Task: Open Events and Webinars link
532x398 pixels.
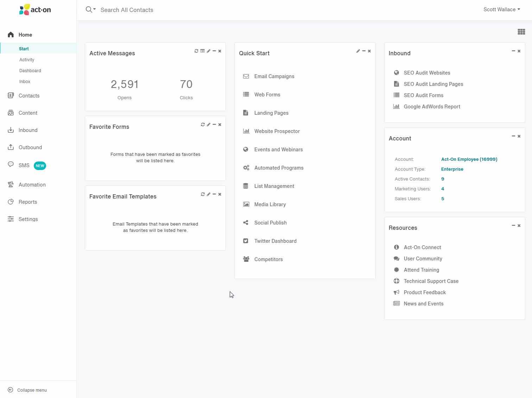Action: pyautogui.click(x=273, y=150)
